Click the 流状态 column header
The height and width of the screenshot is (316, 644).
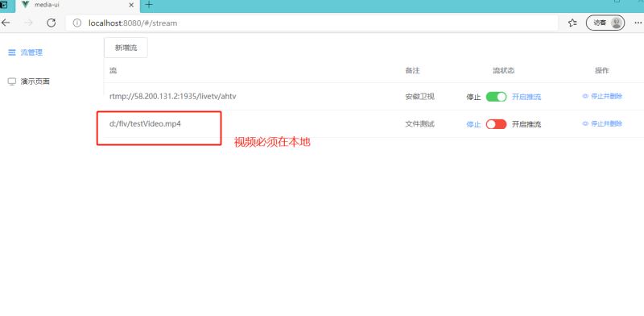tap(504, 70)
